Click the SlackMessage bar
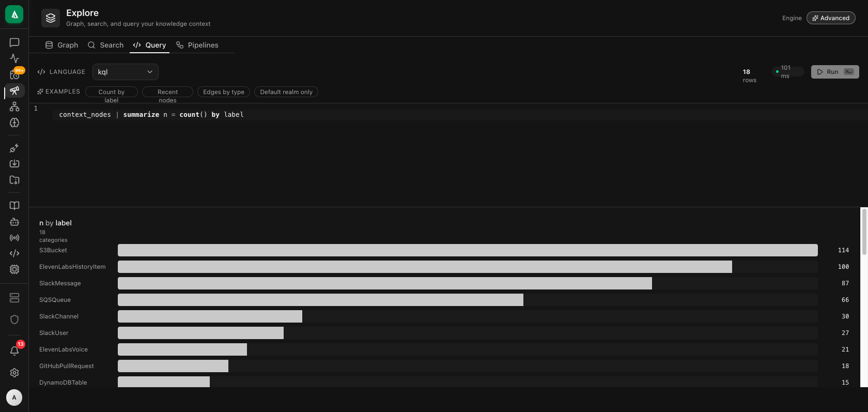This screenshot has width=868, height=412. click(385, 283)
